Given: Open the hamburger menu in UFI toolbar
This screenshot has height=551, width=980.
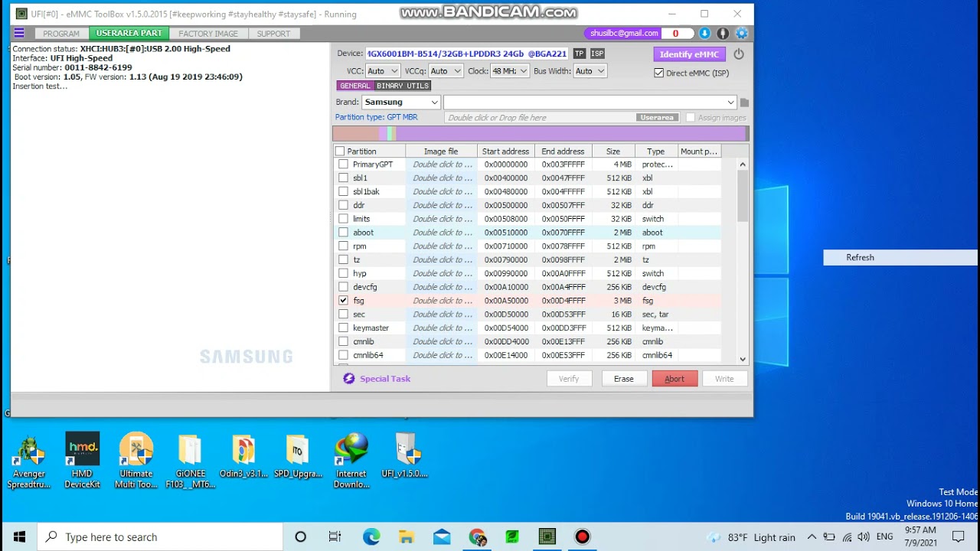Looking at the screenshot, I should (x=19, y=33).
